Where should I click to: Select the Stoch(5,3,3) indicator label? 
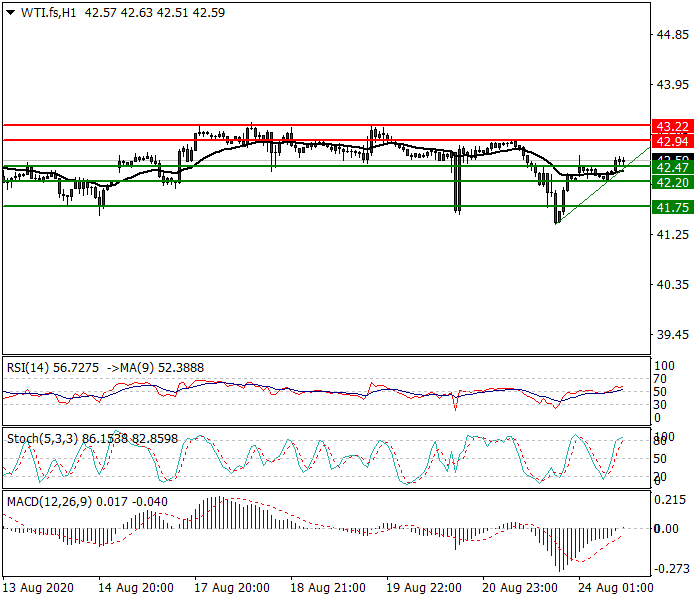[x=42, y=439]
